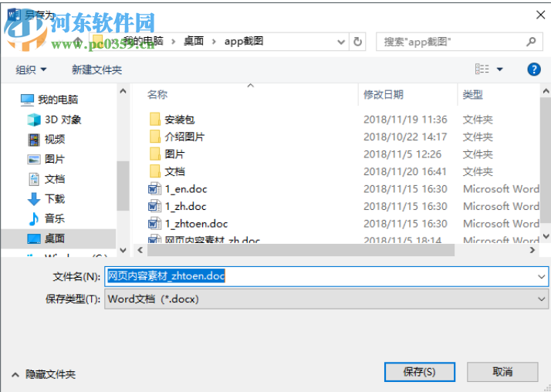Select the 视频 icon in sidebar
The width and height of the screenshot is (551, 392).
click(34, 140)
